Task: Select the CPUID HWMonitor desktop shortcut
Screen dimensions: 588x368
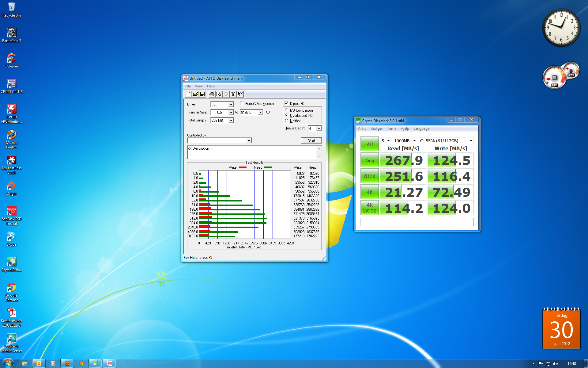Action: coord(12,113)
